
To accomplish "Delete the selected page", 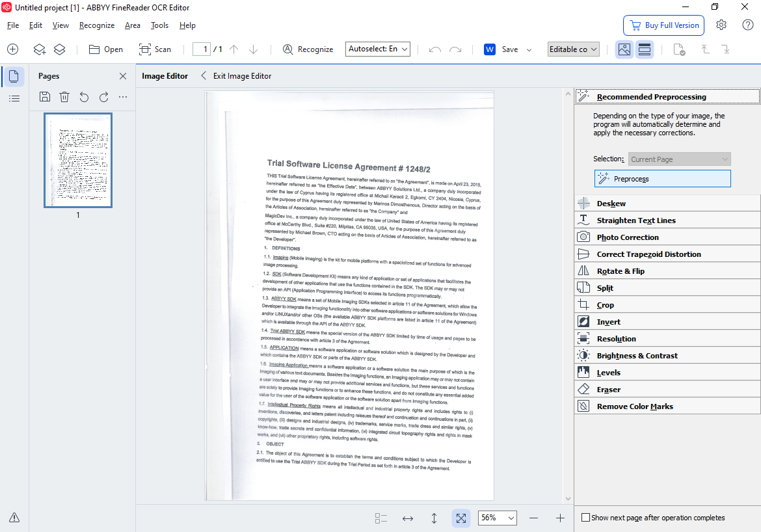I will (x=64, y=97).
